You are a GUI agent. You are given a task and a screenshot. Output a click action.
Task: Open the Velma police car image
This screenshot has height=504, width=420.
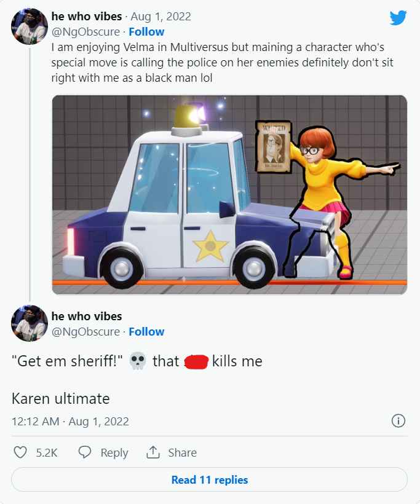point(229,194)
